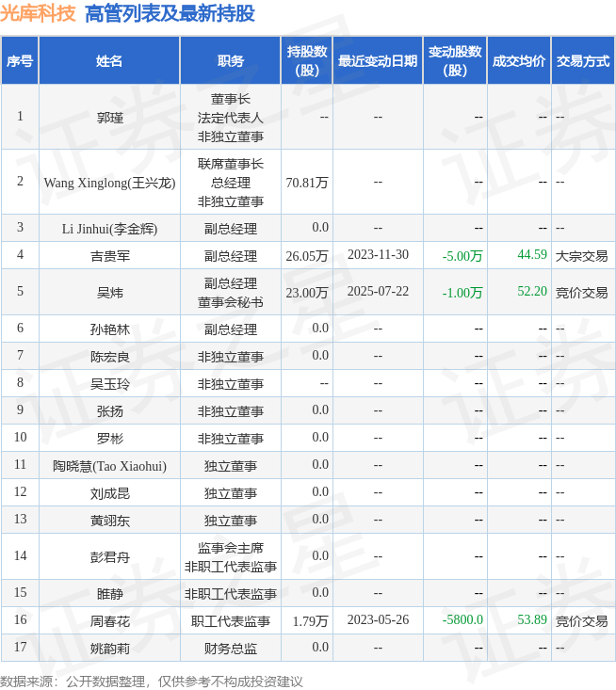Click the 70.81万 shareholding value
The width and height of the screenshot is (616, 690).
[307, 183]
